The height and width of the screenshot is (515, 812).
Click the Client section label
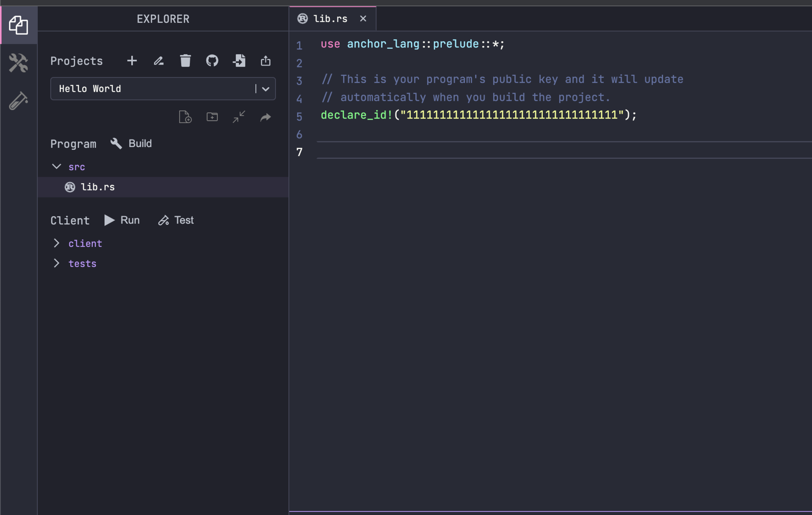pos(70,221)
